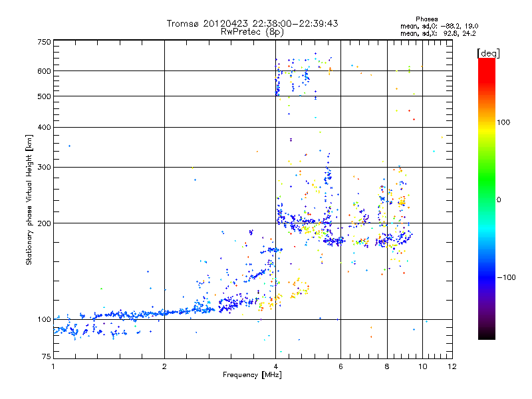Click y-axis tick label "75"
Viewport: 532px width, 399px height.
pyautogui.click(x=47, y=356)
